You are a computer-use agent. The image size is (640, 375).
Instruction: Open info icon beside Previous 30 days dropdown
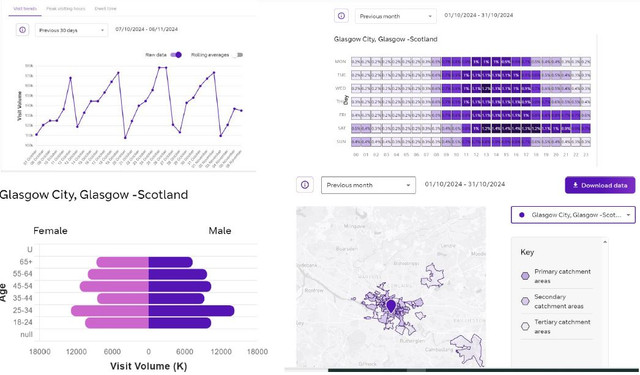22,30
